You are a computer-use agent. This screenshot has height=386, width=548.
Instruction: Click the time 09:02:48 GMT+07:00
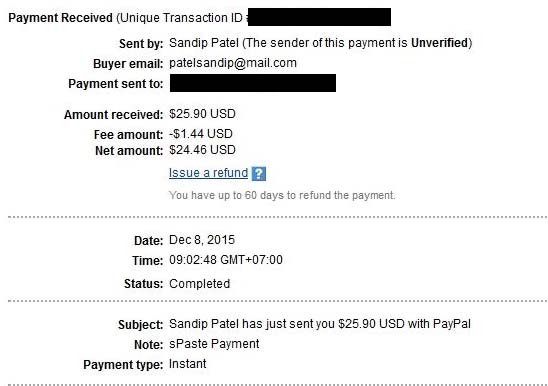pyautogui.click(x=226, y=260)
